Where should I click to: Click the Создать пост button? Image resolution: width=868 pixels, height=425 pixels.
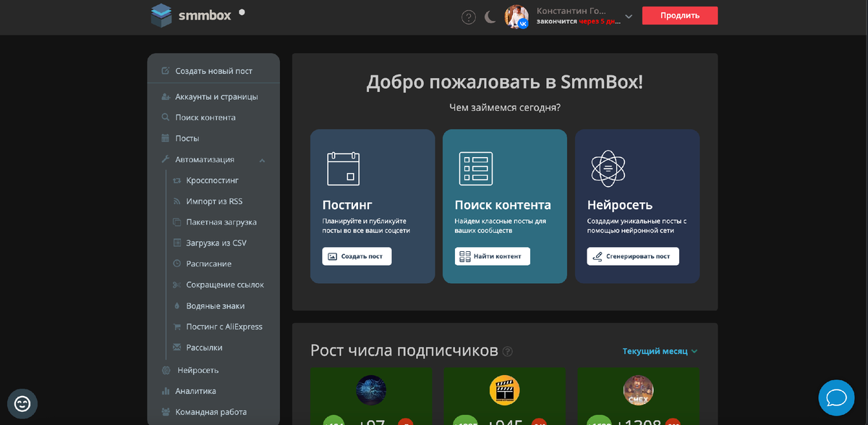click(x=357, y=256)
